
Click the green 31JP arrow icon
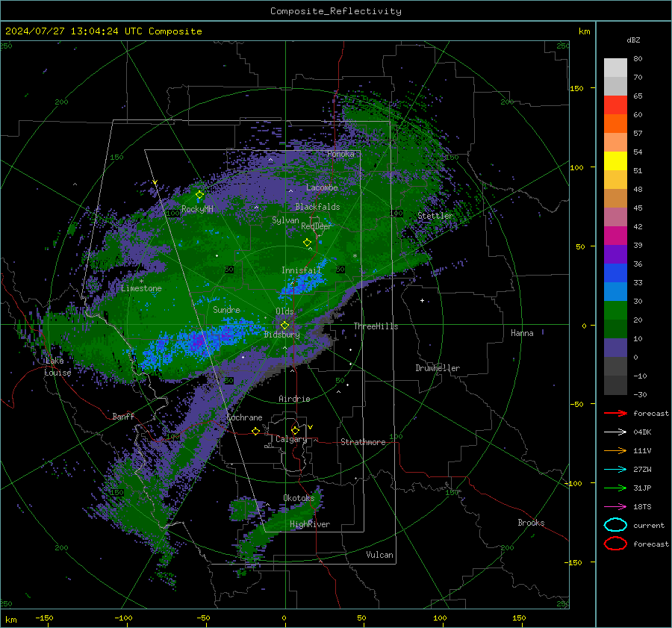coord(615,488)
